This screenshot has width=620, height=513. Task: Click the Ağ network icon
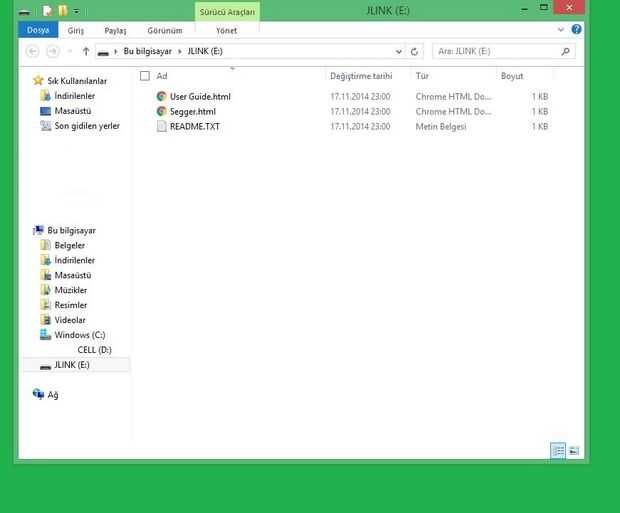point(39,394)
